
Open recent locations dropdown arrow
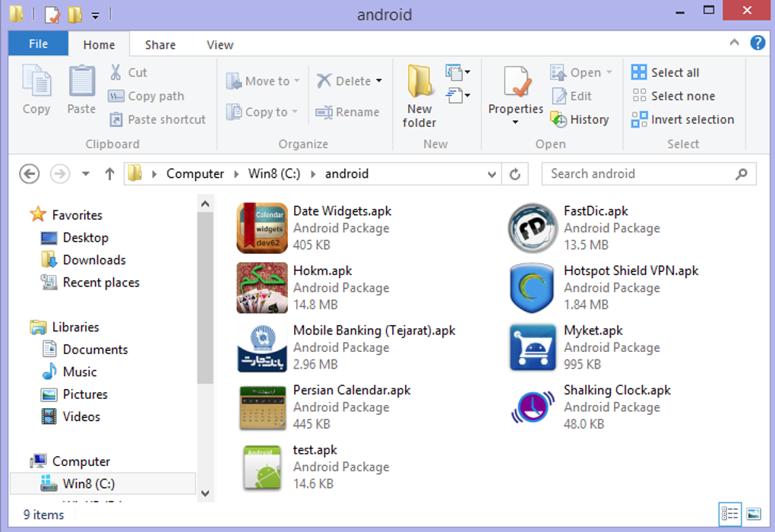coord(86,174)
